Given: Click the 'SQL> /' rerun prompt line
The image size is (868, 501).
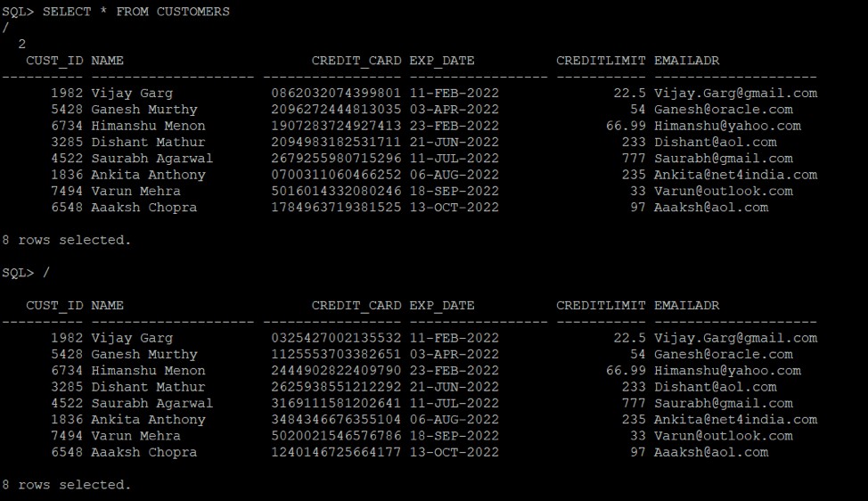Looking at the screenshot, I should coord(26,273).
